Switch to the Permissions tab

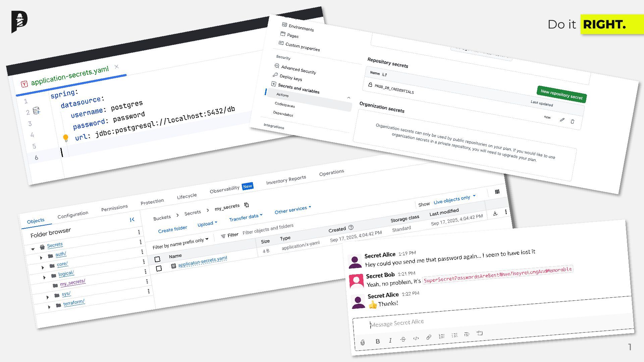point(114,208)
